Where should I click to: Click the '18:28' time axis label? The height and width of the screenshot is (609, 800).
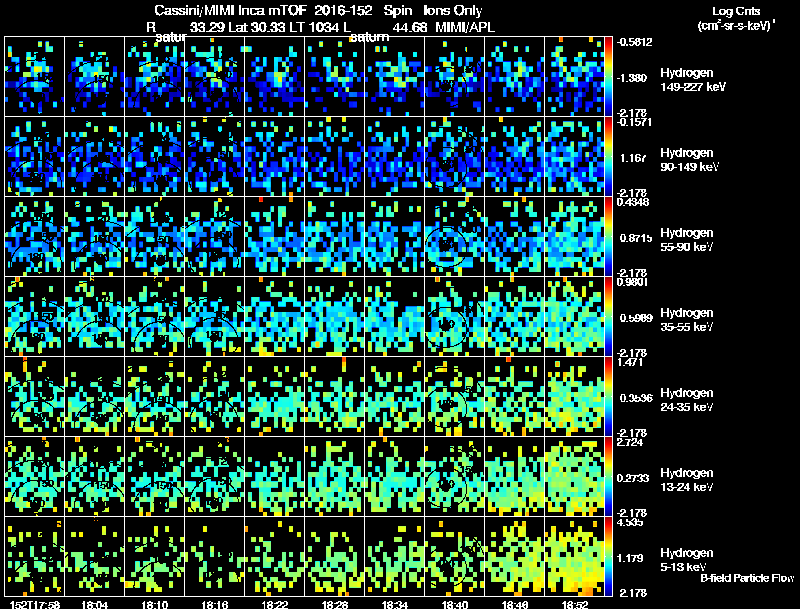[335, 604]
